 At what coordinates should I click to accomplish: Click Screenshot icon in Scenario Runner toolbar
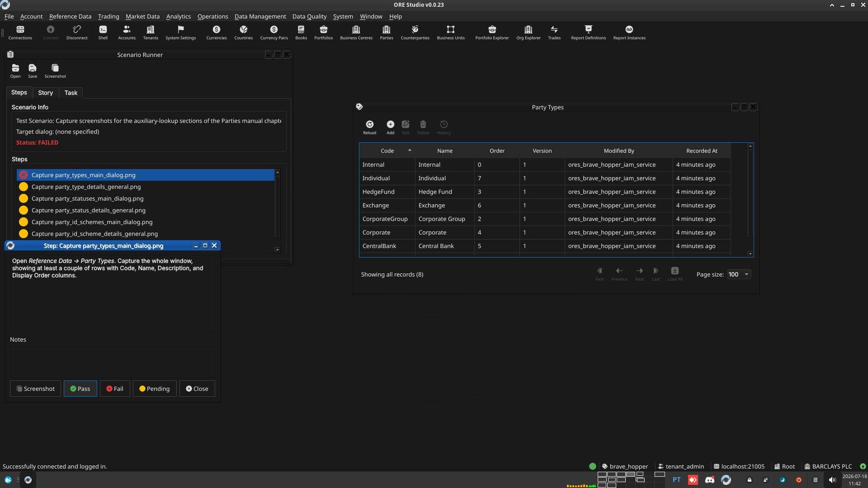click(55, 71)
